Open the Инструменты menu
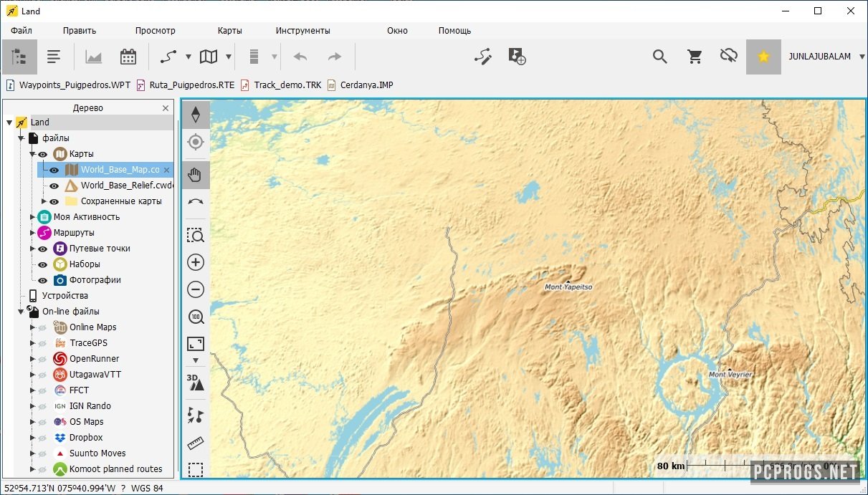The width and height of the screenshot is (868, 495). point(302,31)
